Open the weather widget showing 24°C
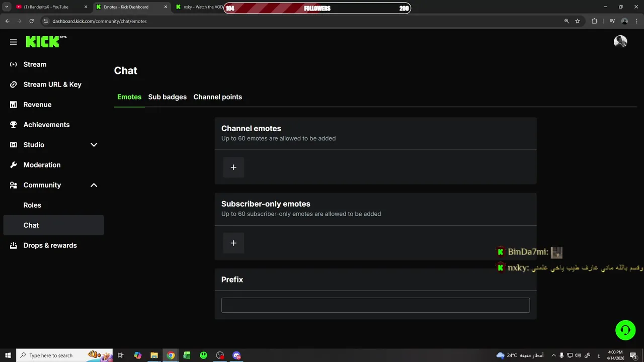The width and height of the screenshot is (644, 362). 520,355
